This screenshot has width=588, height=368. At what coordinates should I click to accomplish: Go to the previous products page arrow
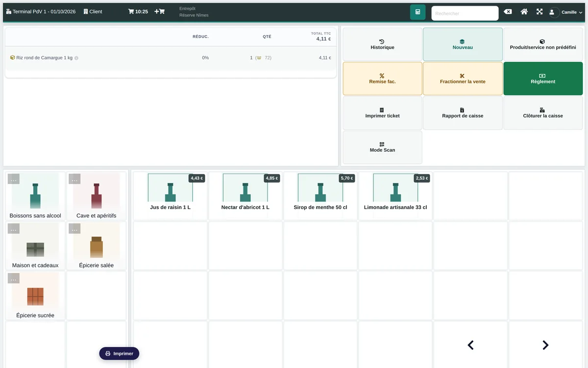pyautogui.click(x=470, y=345)
